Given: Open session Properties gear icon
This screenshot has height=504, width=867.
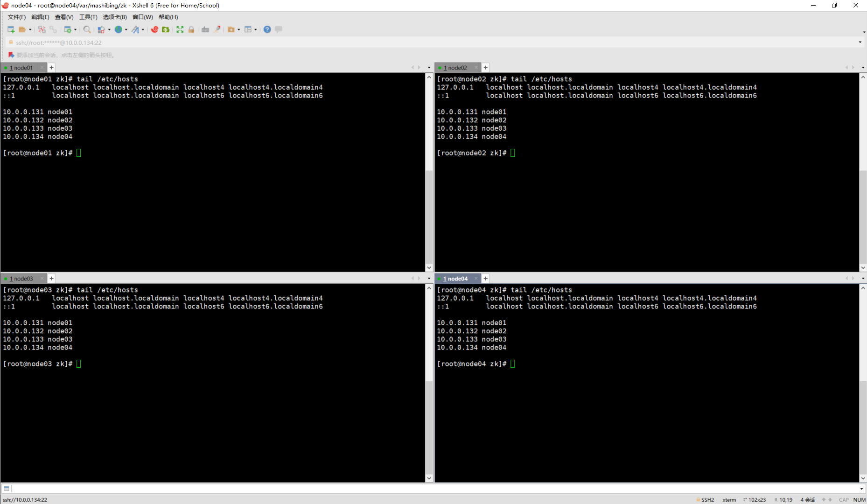Looking at the screenshot, I should 68,29.
